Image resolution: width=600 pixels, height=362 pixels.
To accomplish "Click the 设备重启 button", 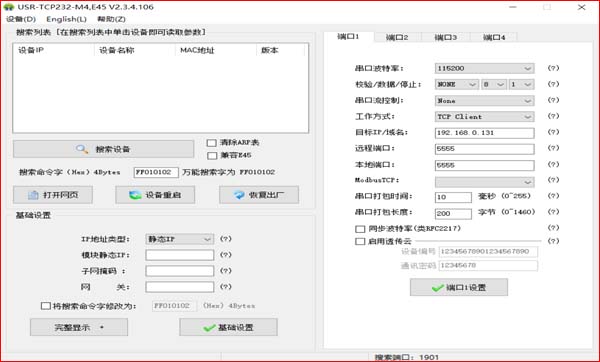I will point(155,195).
